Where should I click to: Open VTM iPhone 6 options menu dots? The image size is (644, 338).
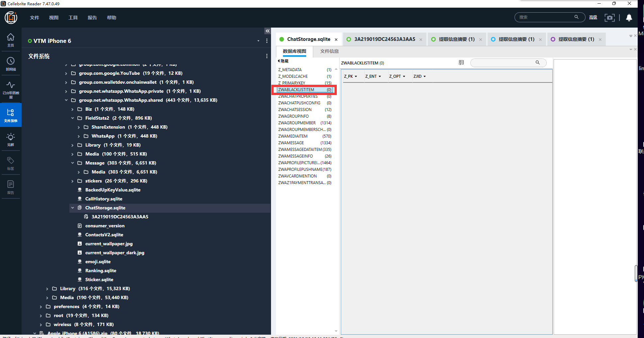click(267, 41)
